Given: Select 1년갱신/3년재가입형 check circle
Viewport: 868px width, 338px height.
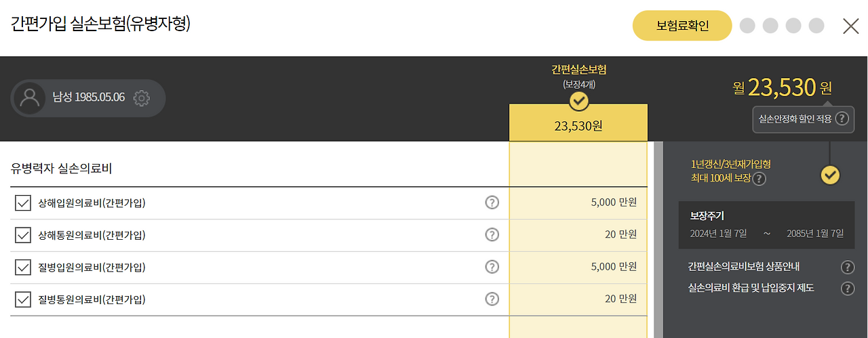Looking at the screenshot, I should (831, 175).
